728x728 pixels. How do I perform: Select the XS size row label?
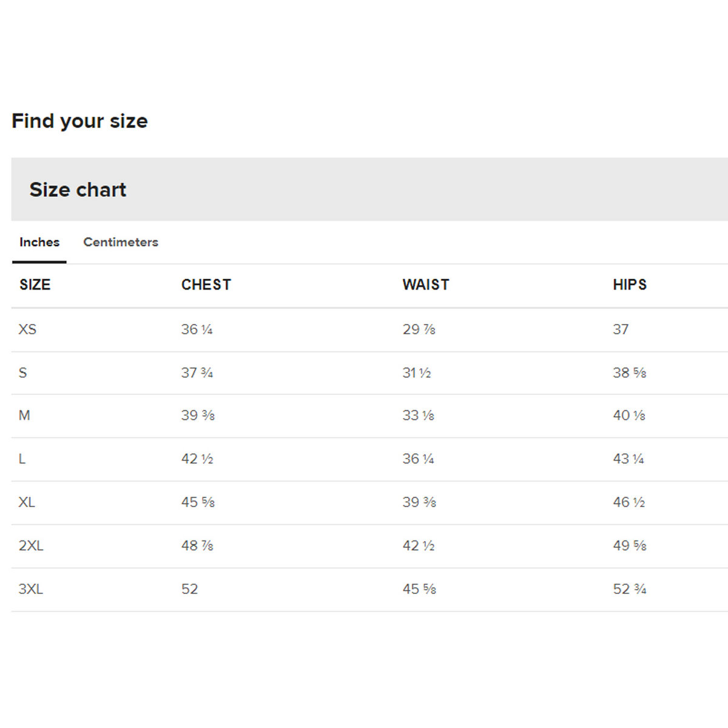pos(27,329)
